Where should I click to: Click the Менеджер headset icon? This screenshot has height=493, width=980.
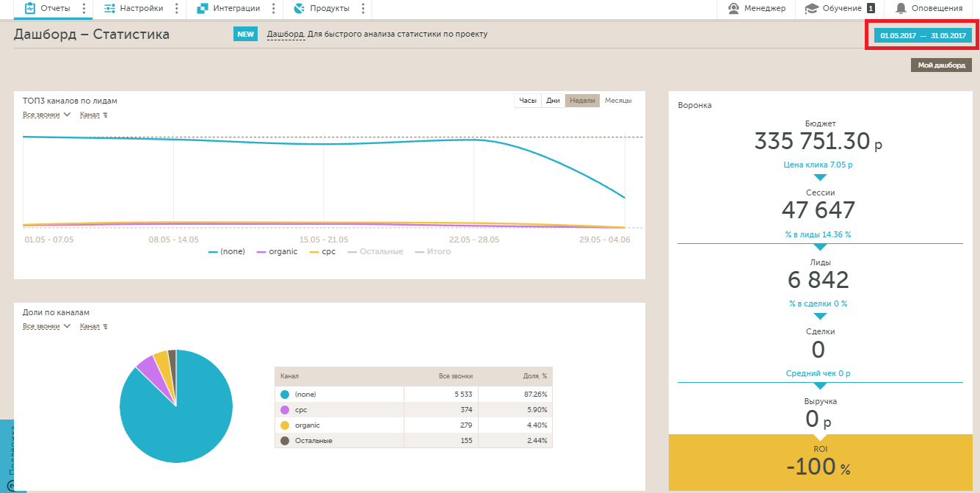click(x=733, y=9)
